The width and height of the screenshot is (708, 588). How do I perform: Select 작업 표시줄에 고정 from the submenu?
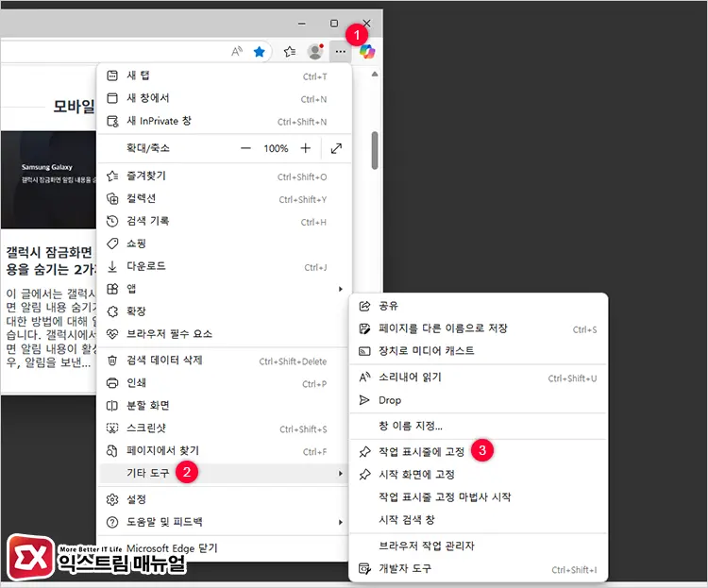[421, 452]
